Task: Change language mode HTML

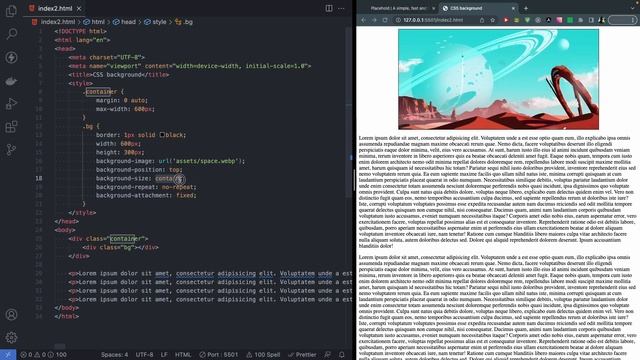Action: point(183,355)
